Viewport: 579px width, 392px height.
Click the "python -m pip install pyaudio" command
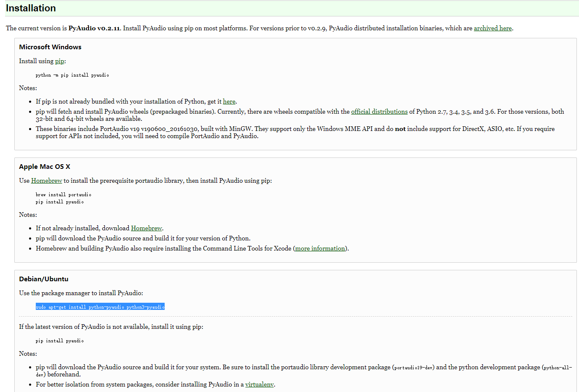(x=72, y=75)
